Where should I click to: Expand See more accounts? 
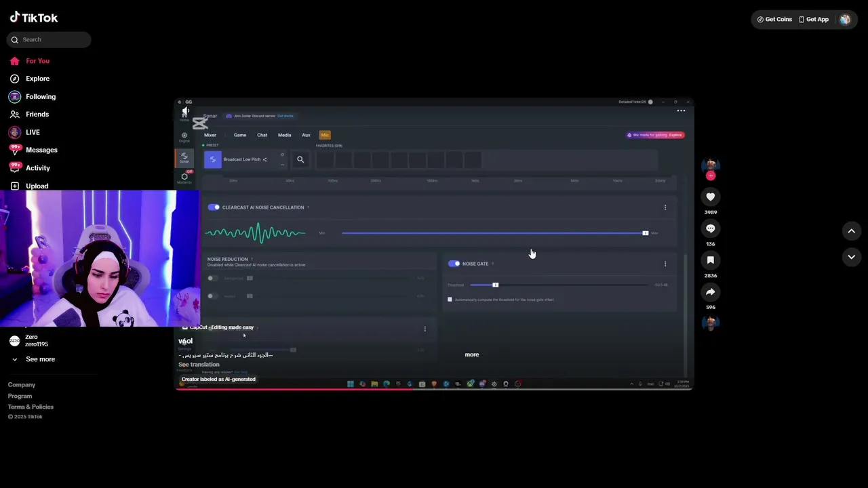(40, 359)
